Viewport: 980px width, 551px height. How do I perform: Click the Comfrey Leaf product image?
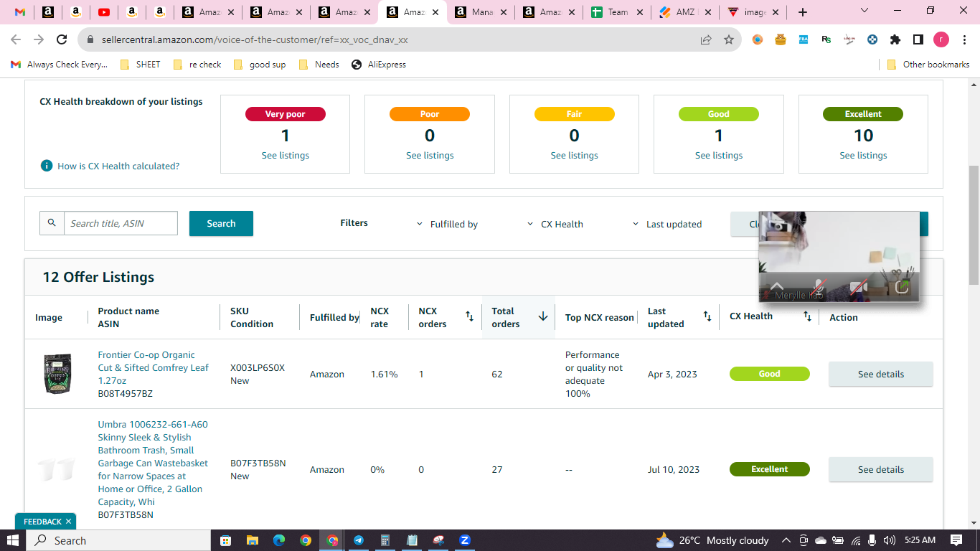(x=57, y=374)
